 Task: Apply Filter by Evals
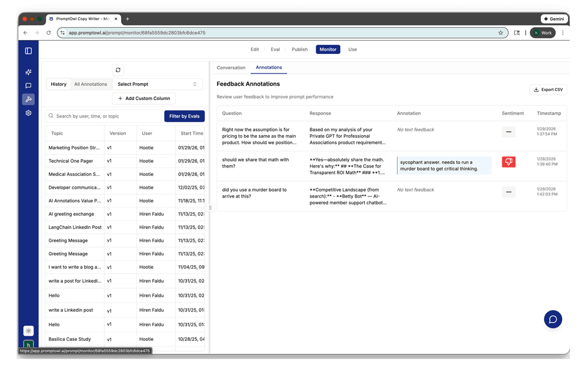pos(184,116)
